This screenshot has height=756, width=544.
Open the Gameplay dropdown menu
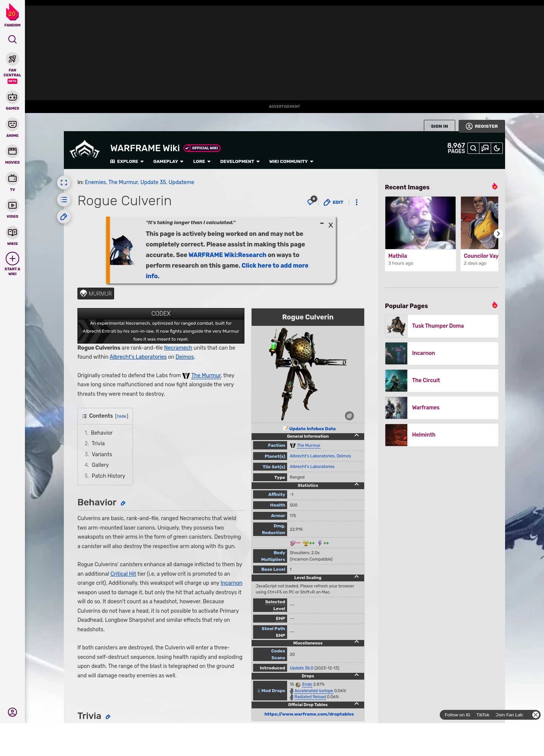pyautogui.click(x=168, y=161)
